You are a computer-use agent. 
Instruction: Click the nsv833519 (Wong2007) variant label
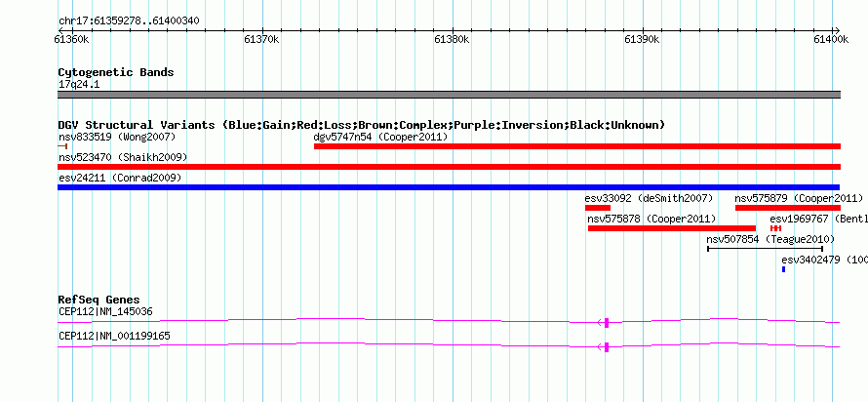(x=117, y=137)
